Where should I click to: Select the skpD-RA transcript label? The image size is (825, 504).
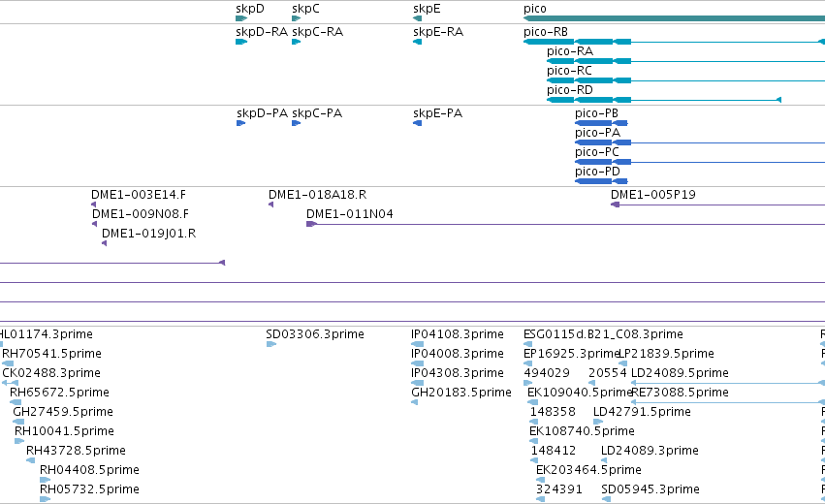(x=262, y=32)
